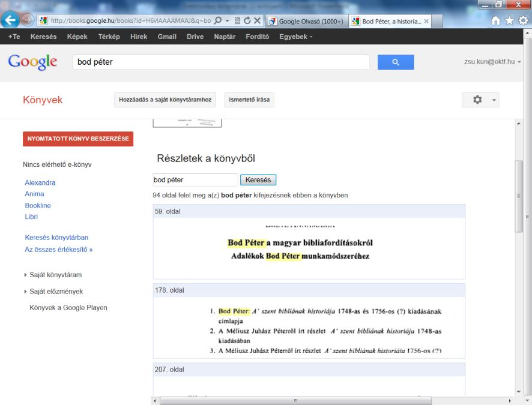This screenshot has height=405, width=532.
Task: Click the site favicon in the address bar
Action: point(43,20)
